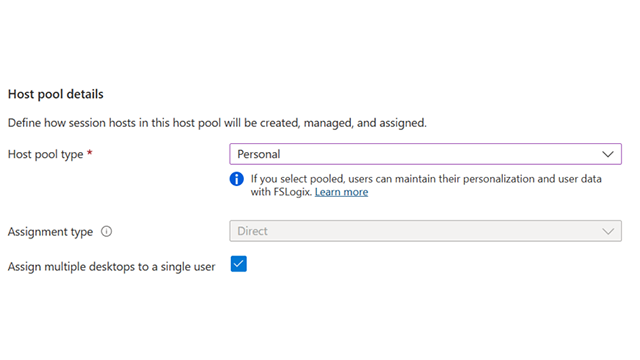Click the checkmark in the blue checkbox
The width and height of the screenshot is (640, 360).
(238, 264)
